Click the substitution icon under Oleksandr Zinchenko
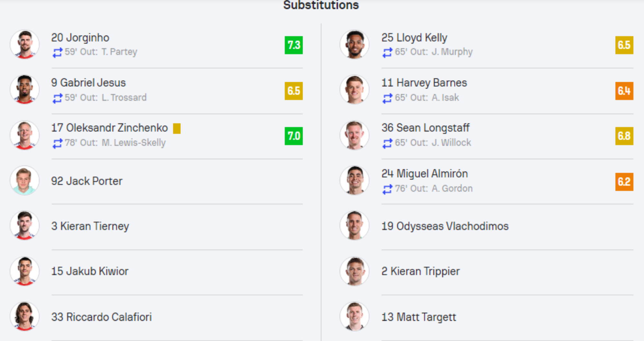This screenshot has width=644, height=341. coord(57,143)
